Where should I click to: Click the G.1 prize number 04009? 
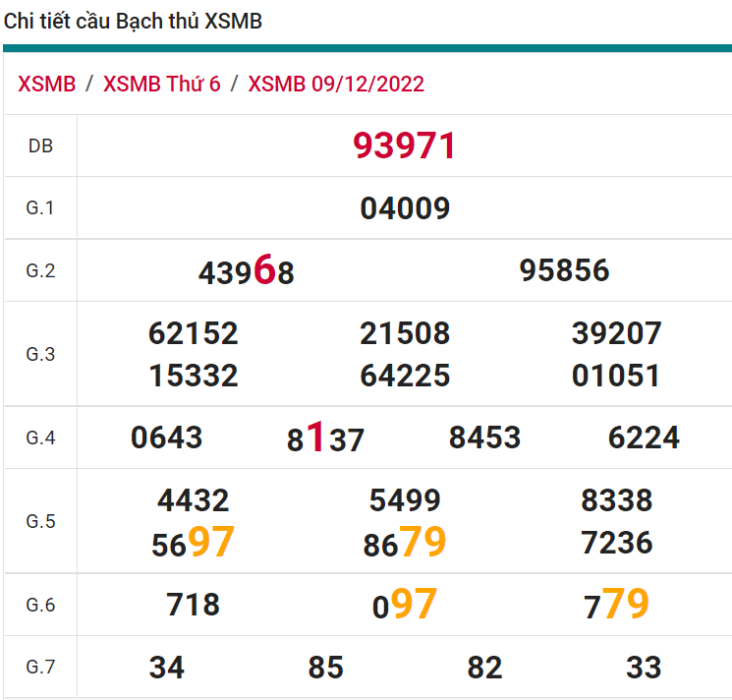pyautogui.click(x=405, y=208)
